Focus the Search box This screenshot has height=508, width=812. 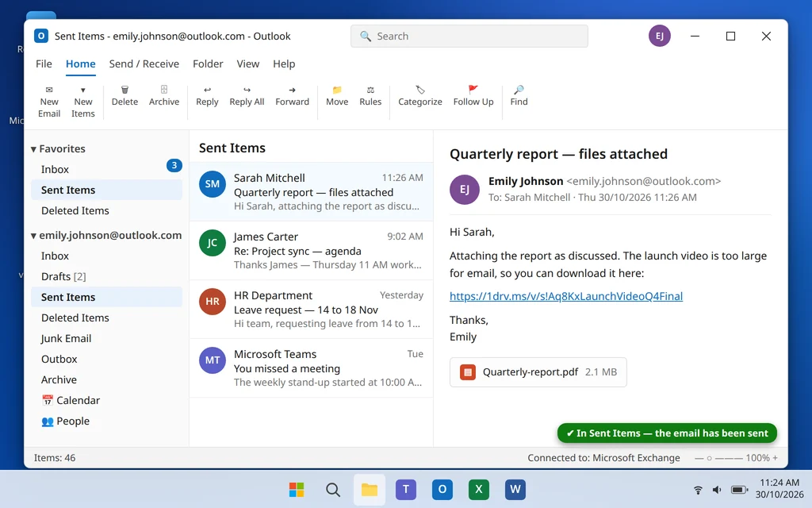469,37
